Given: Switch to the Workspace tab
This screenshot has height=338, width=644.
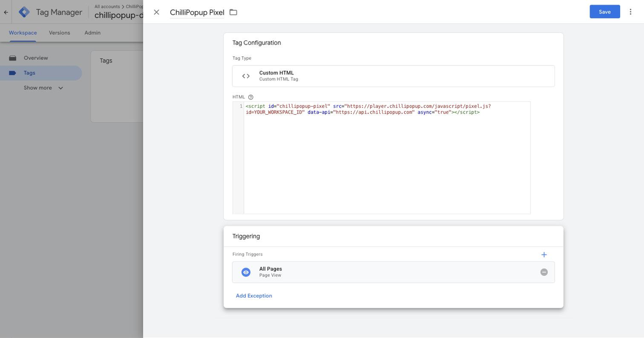Looking at the screenshot, I should pos(23,33).
